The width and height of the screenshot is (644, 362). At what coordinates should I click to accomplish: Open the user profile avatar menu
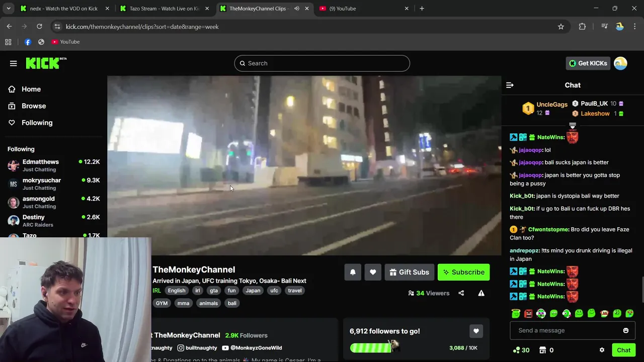620,63
